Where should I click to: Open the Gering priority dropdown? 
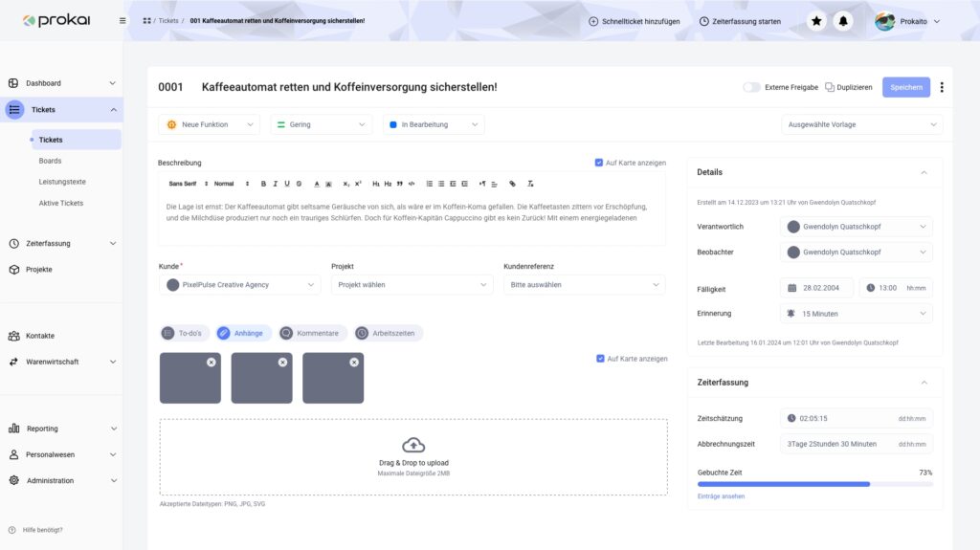(x=321, y=124)
